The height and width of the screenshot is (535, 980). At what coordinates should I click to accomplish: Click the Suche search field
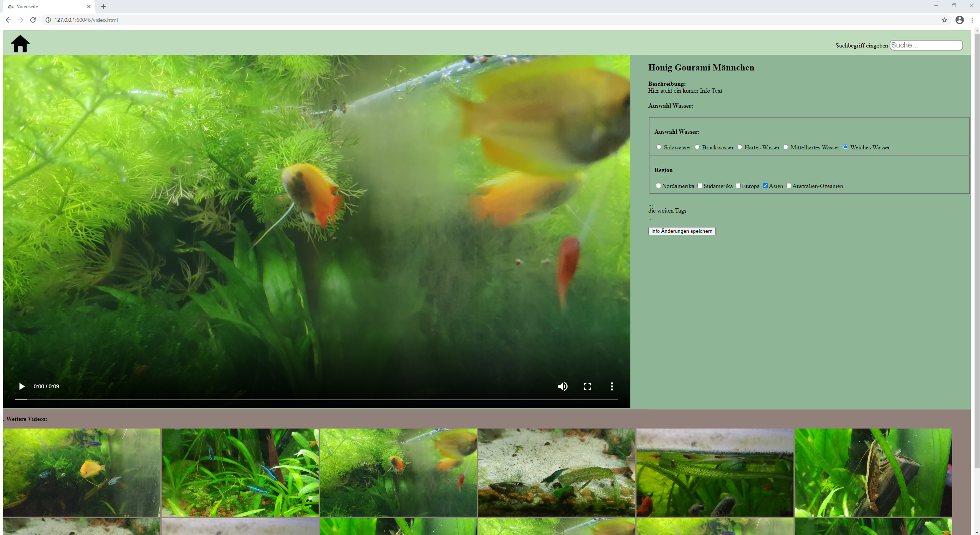(926, 45)
